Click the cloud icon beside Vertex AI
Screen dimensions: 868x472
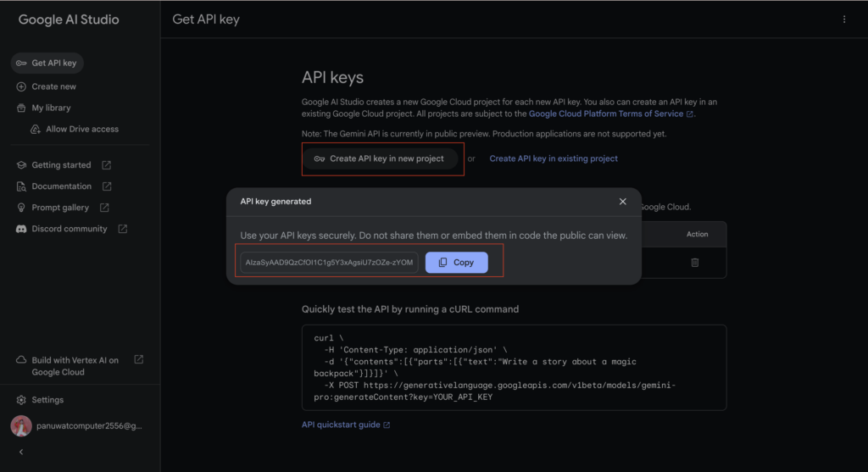coord(21,359)
